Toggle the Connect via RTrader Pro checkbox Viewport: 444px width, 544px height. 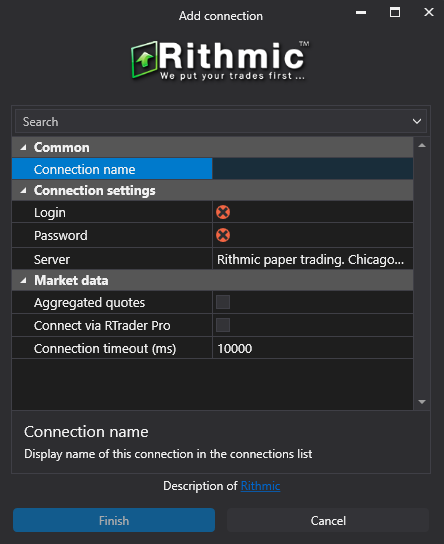point(223,325)
